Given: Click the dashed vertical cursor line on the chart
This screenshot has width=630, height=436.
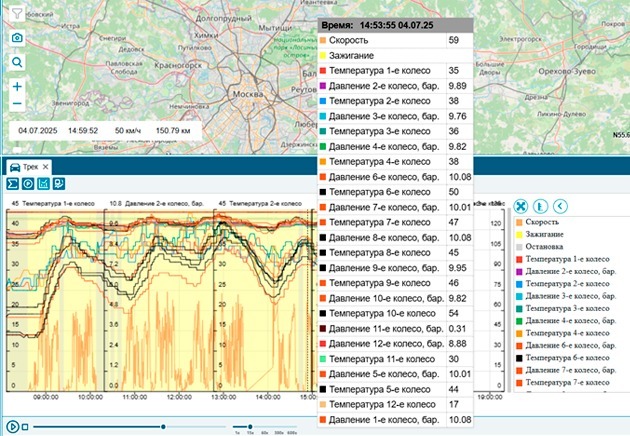Looking at the screenshot, I should pos(308,300).
